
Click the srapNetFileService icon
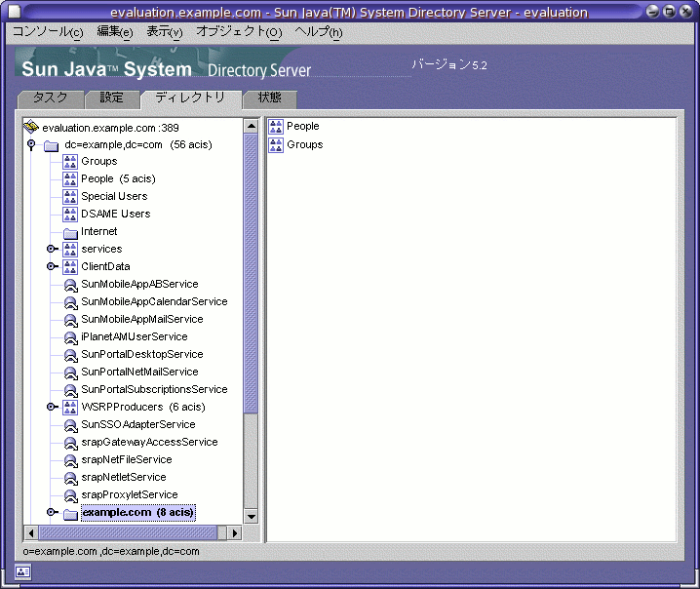click(70, 460)
